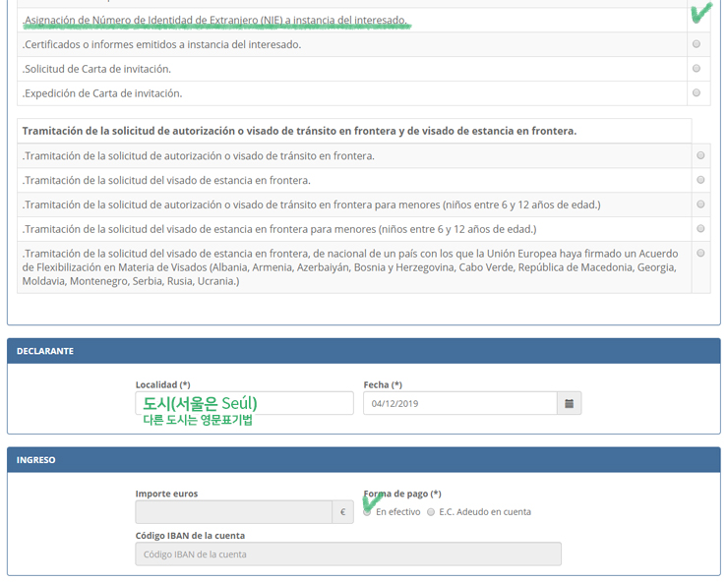This screenshot has width=728, height=582.
Task: Click the bold Tramitación de la solicitud heading
Action: (299, 131)
